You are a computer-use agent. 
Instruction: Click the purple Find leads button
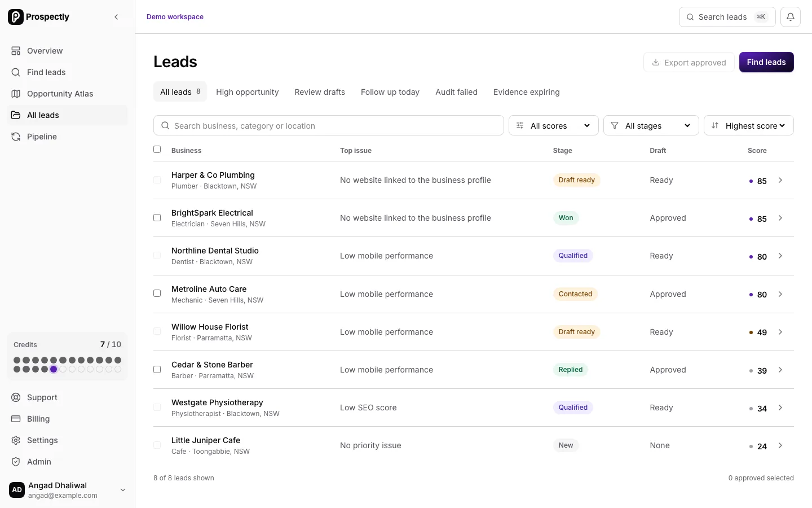pyautogui.click(x=766, y=62)
